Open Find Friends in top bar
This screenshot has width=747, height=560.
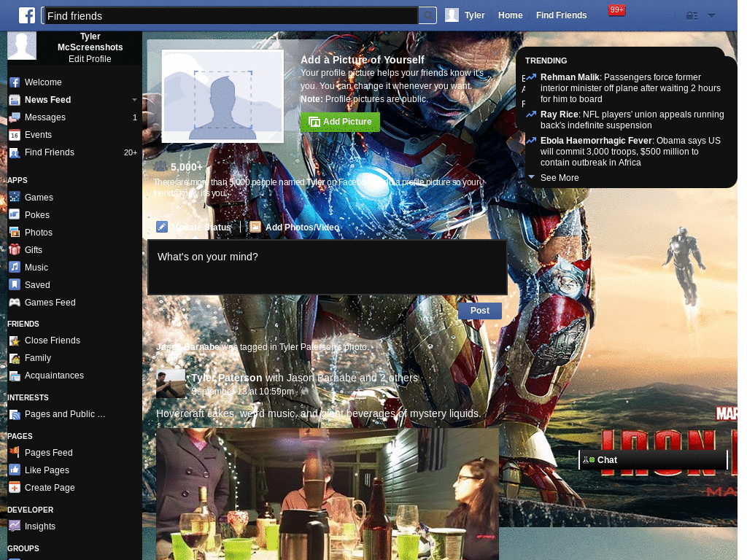click(561, 15)
